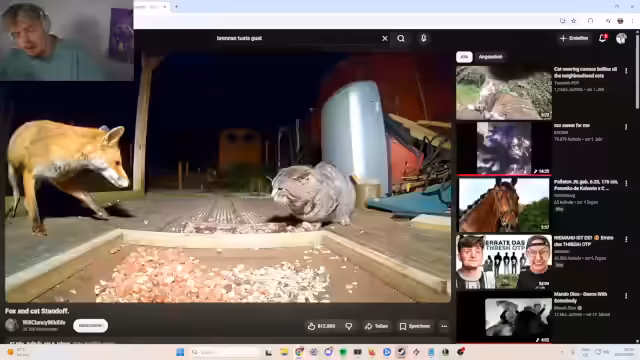The image size is (640, 360).
Task: Dislike the Fox and cat video
Action: point(349,326)
